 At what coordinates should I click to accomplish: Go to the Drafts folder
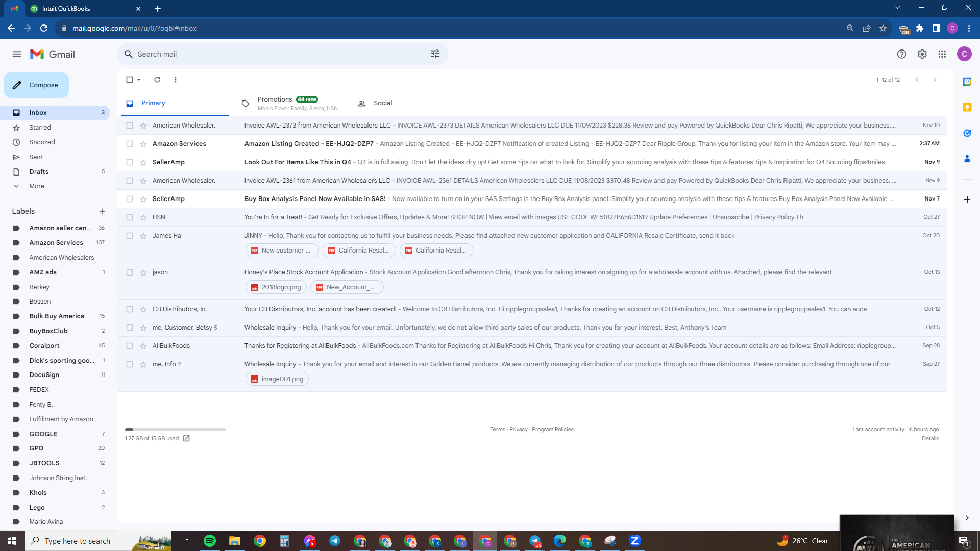tap(39, 172)
